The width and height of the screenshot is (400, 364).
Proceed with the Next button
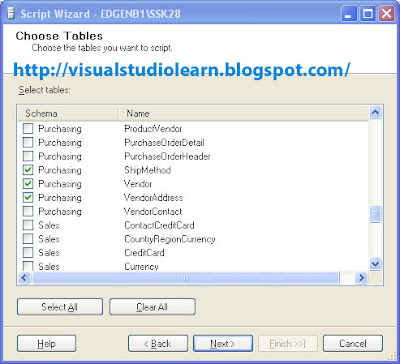[223, 343]
